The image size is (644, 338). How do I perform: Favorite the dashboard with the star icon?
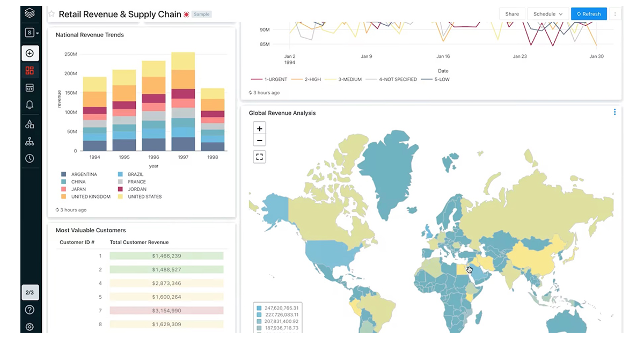52,14
